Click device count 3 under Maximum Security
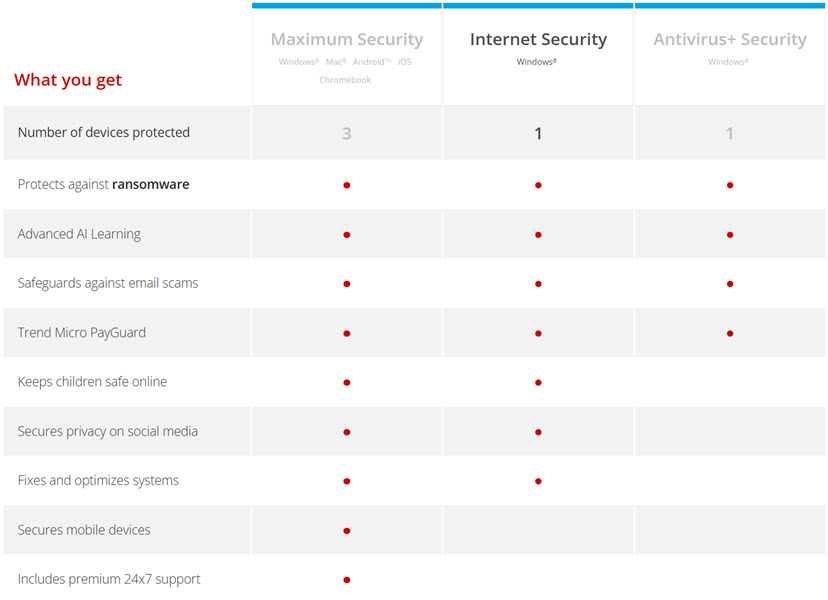The image size is (828, 600). (x=347, y=133)
